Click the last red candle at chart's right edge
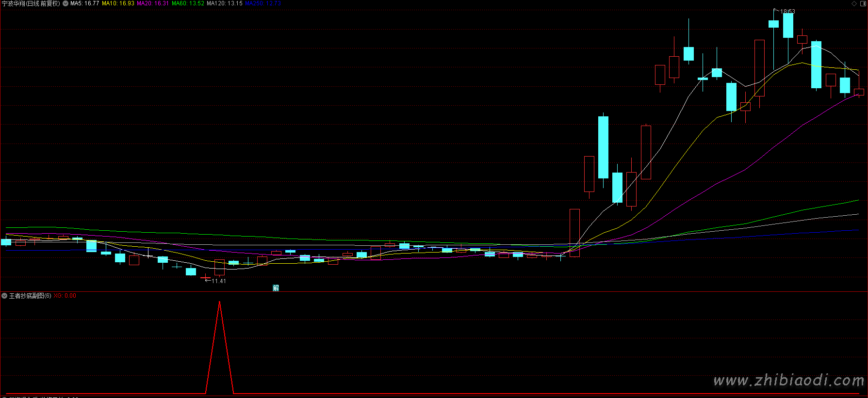This screenshot has width=868, height=398. (x=859, y=92)
